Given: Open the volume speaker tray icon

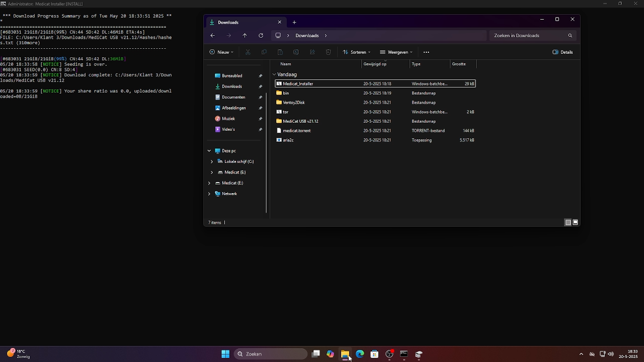Looking at the screenshot, I should point(611,354).
